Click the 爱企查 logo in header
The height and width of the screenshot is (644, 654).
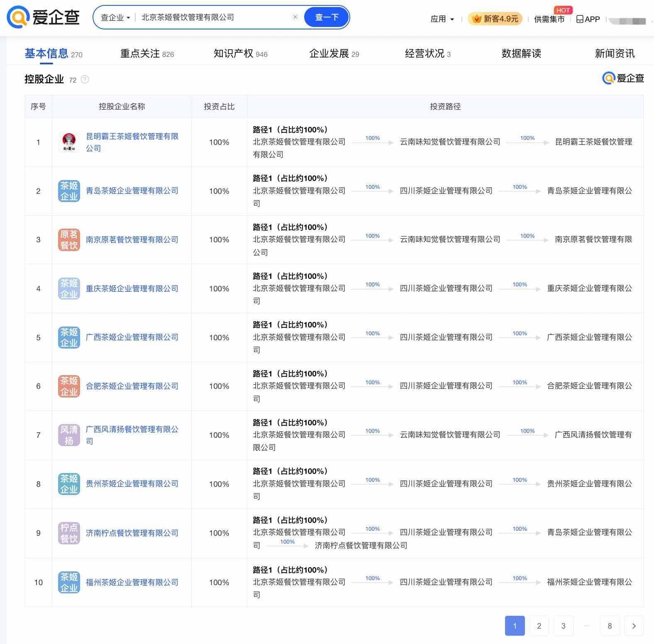[x=44, y=17]
